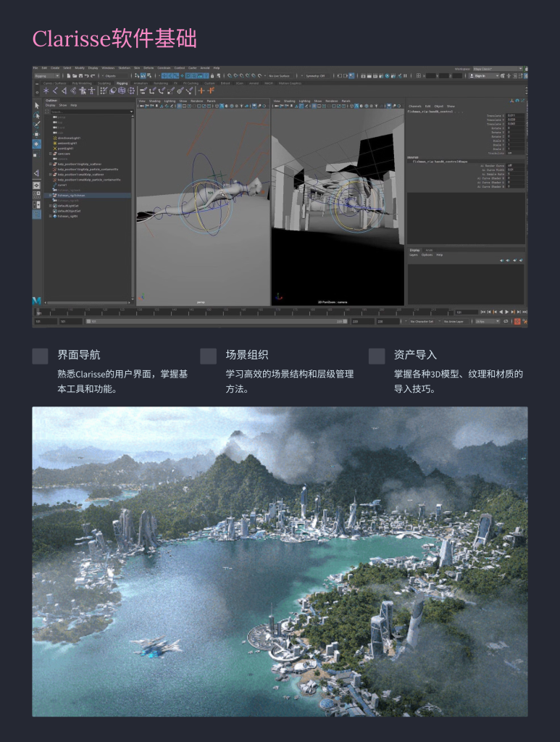Viewport: 560px width, 742px height.
Task: Click the futuristic island city image
Action: coord(280,562)
